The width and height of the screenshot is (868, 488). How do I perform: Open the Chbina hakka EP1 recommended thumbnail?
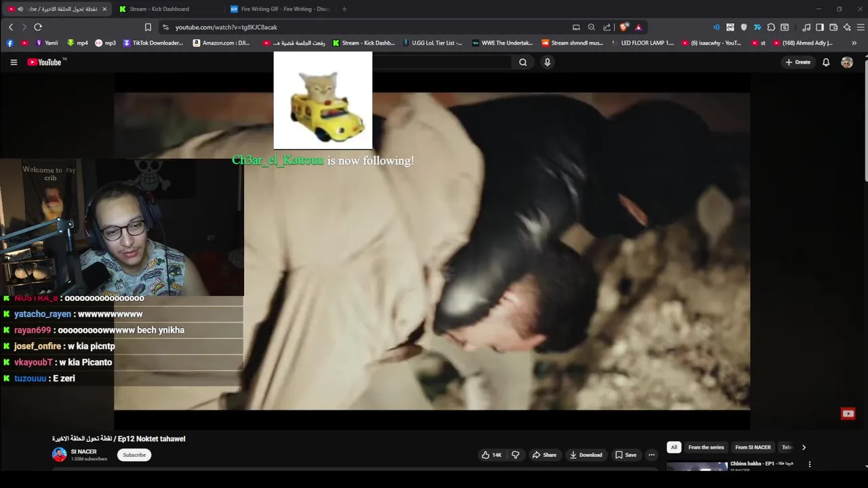click(x=697, y=466)
